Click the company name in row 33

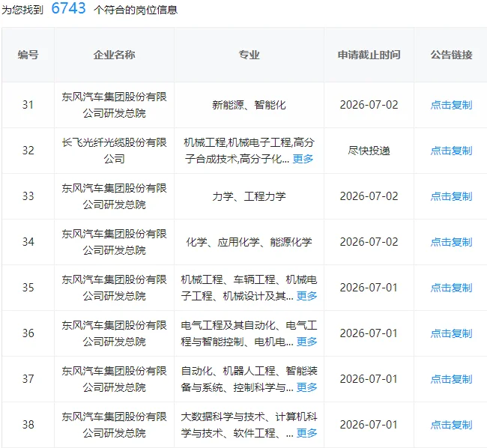115,196
